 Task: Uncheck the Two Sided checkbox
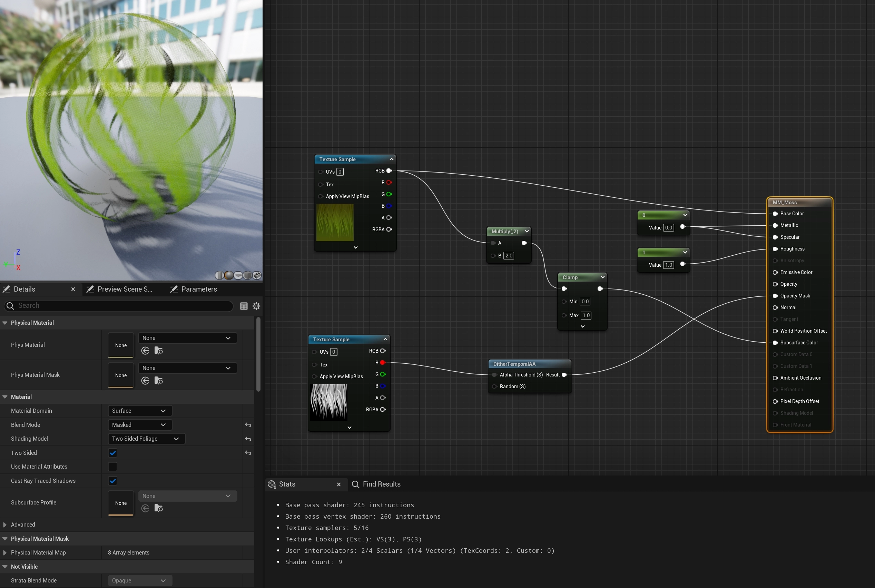[112, 453]
